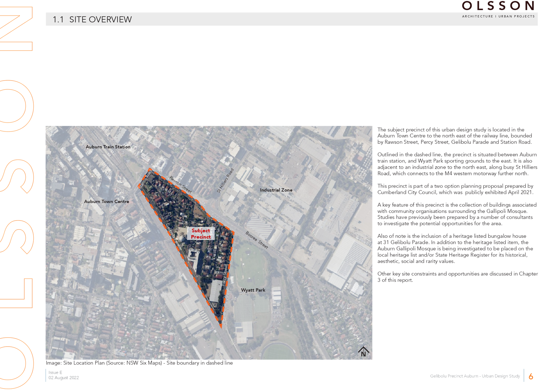The image size is (557, 392).
Task: Click the Boorea Street label on map
Action: pyautogui.click(x=257, y=240)
